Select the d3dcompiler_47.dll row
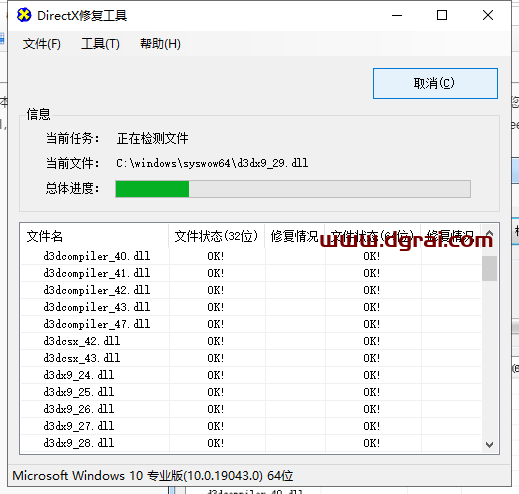 point(251,324)
